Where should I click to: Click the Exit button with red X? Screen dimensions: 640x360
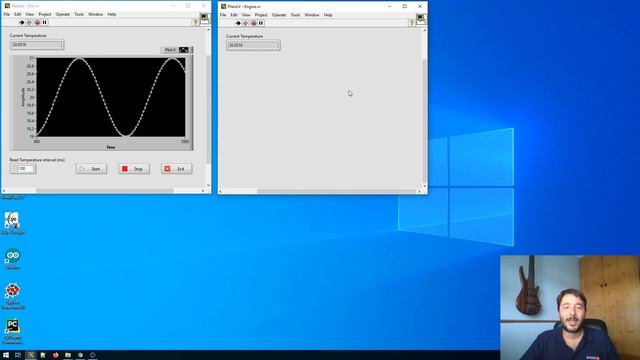click(176, 169)
